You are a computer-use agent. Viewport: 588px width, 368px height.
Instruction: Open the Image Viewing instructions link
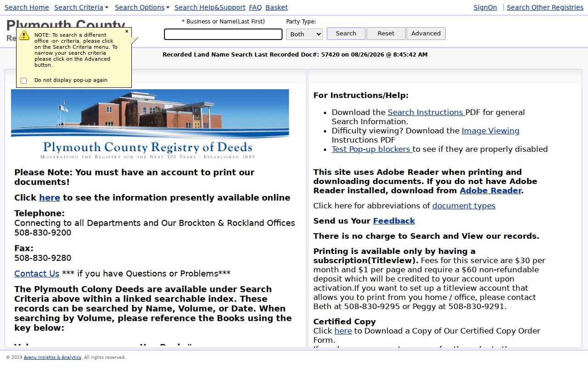[x=491, y=131]
